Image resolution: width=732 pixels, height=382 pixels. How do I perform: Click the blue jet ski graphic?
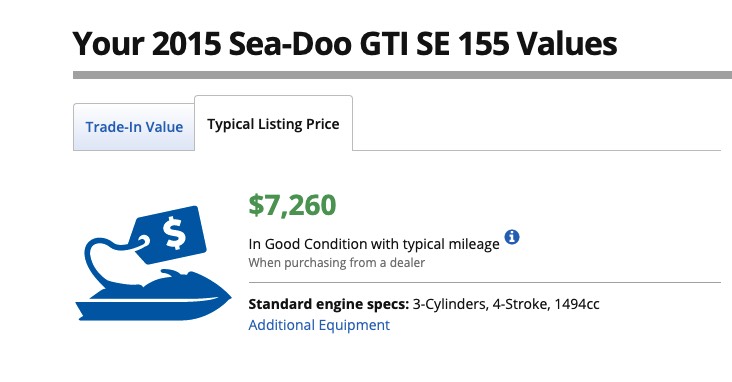pyautogui.click(x=153, y=295)
